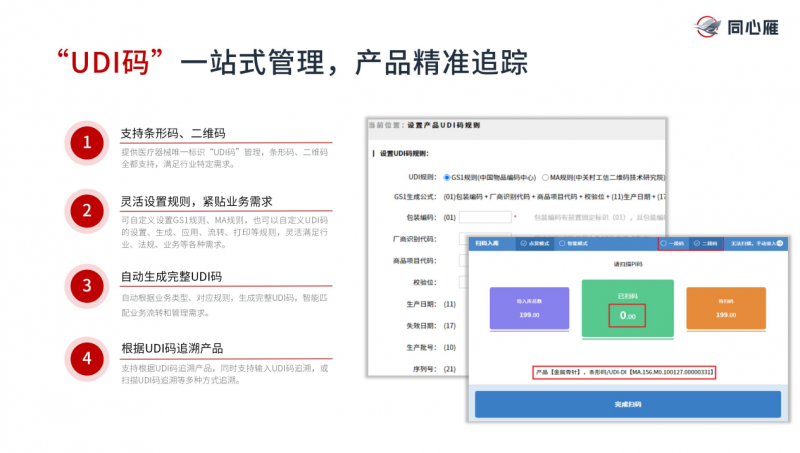Click the purple 导入库总数 card

point(528,309)
